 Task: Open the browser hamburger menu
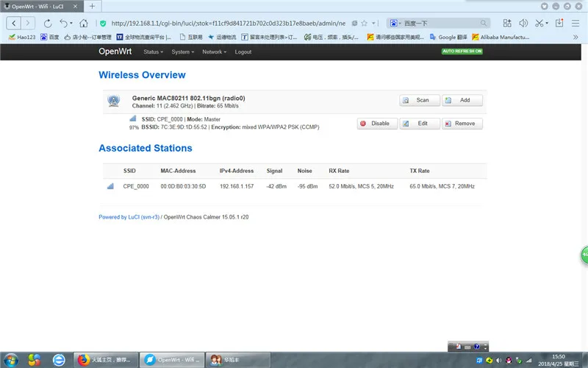point(576,24)
